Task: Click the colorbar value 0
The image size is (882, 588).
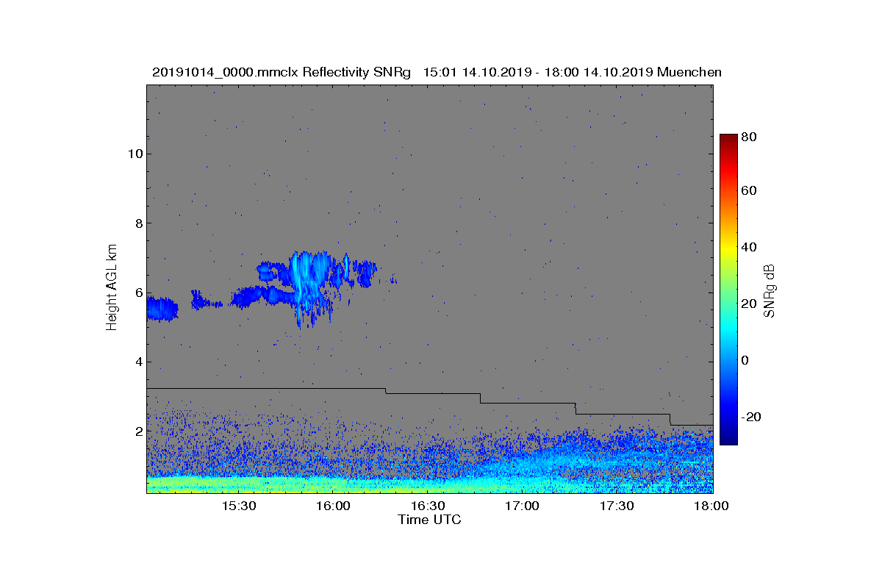Action: pos(746,360)
